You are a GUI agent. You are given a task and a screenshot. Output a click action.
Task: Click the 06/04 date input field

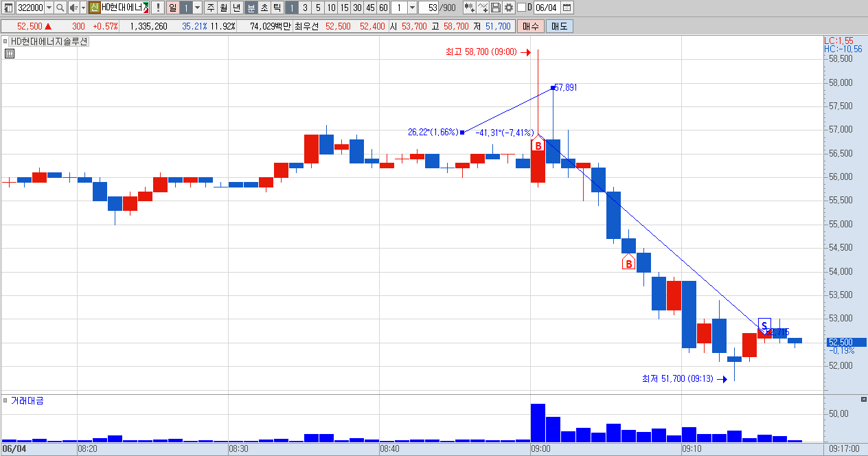click(x=546, y=8)
